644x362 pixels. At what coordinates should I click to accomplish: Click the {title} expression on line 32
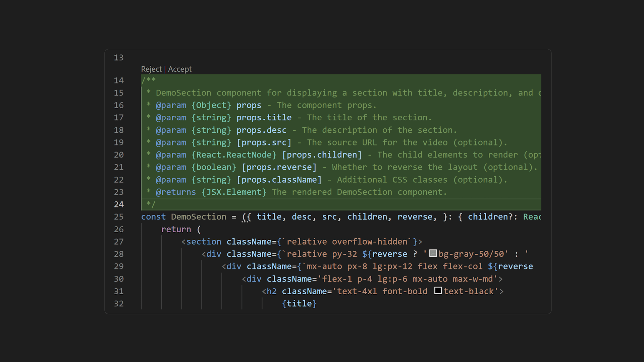tap(299, 304)
